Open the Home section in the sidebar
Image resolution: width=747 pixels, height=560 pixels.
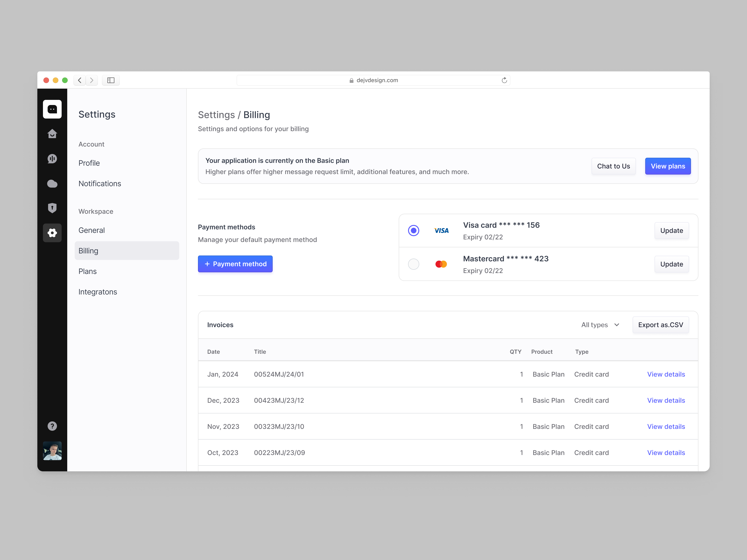coord(52,134)
